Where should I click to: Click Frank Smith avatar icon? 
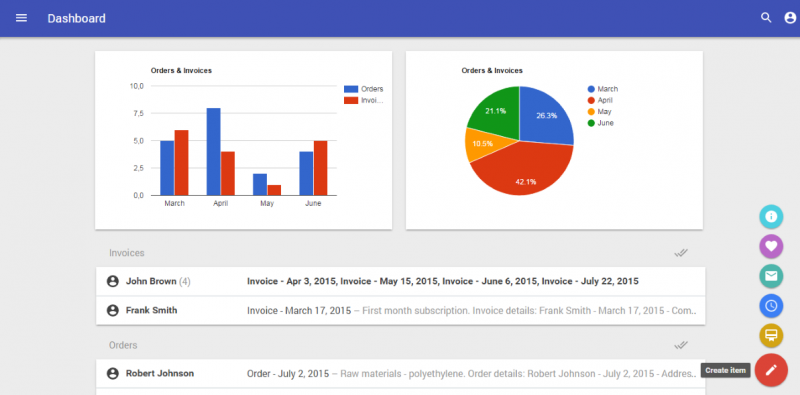pyautogui.click(x=113, y=310)
